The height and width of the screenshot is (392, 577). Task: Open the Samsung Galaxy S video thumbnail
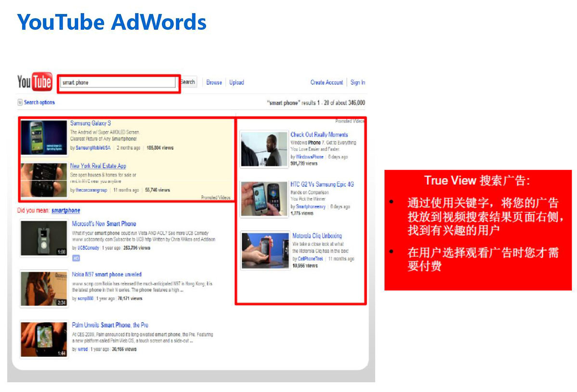click(44, 137)
